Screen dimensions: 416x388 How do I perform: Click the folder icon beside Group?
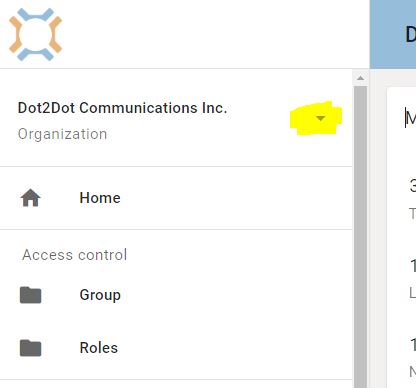tap(30, 295)
